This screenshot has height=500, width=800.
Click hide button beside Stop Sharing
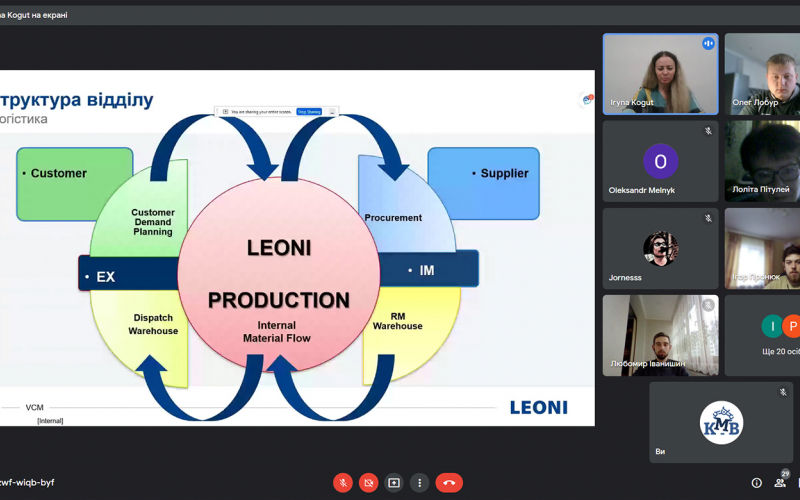click(x=332, y=112)
